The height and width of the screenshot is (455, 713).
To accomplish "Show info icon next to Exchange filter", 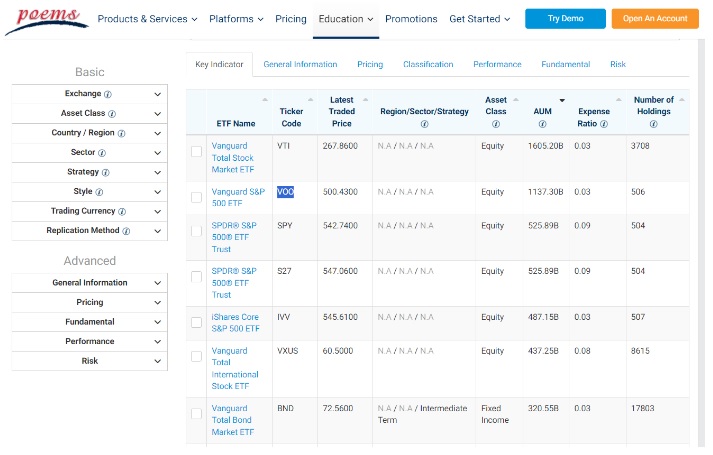I will 108,94.
